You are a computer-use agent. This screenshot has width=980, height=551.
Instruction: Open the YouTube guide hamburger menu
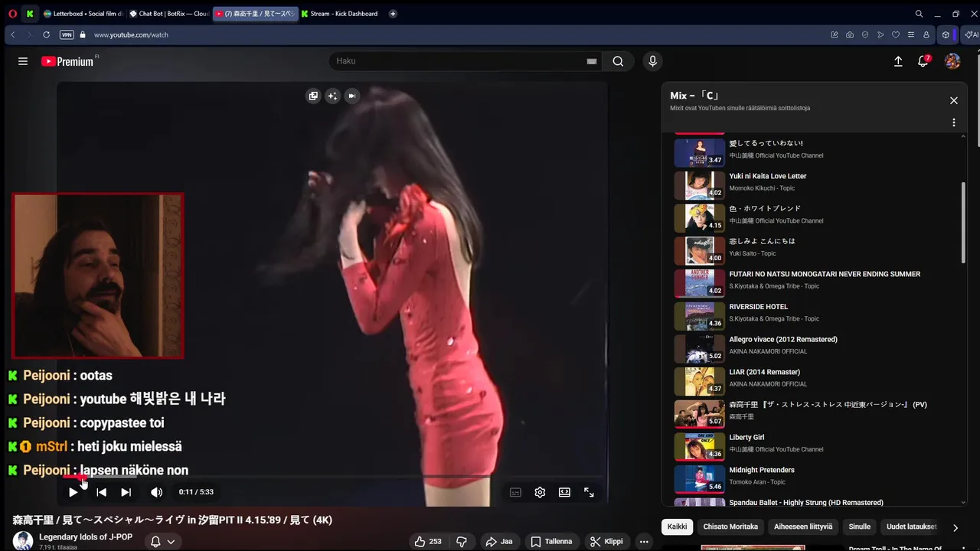(x=23, y=61)
